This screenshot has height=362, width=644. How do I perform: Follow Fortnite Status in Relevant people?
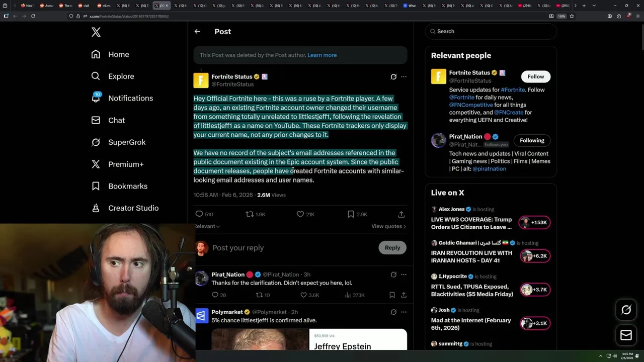[535, 76]
